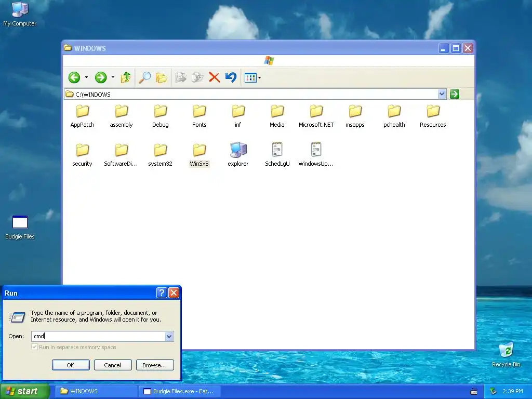Expand the address bar dropdown
The width and height of the screenshot is (532, 399).
point(442,94)
